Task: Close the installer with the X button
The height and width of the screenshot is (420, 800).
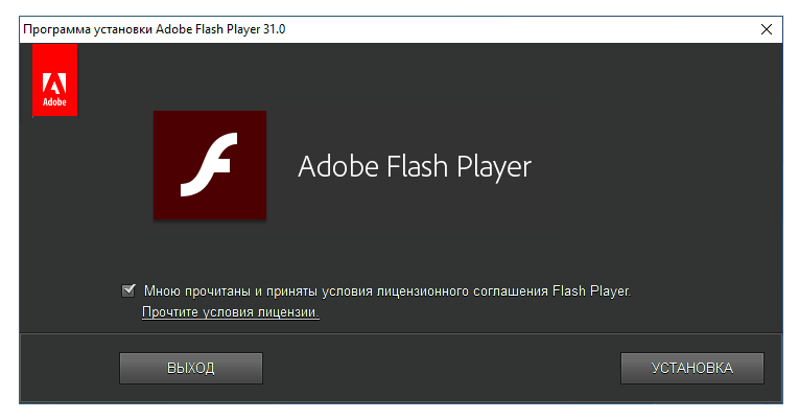Action: pos(766,30)
